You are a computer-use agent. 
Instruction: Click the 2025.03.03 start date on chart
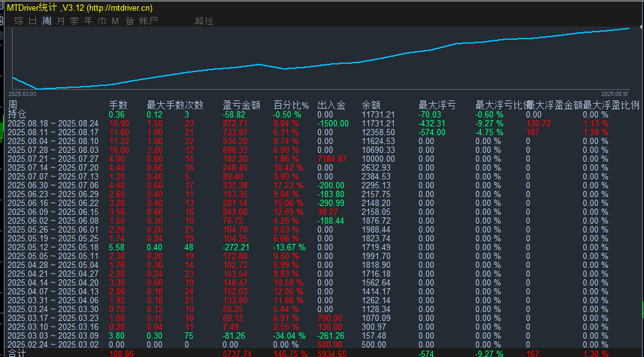pos(22,94)
